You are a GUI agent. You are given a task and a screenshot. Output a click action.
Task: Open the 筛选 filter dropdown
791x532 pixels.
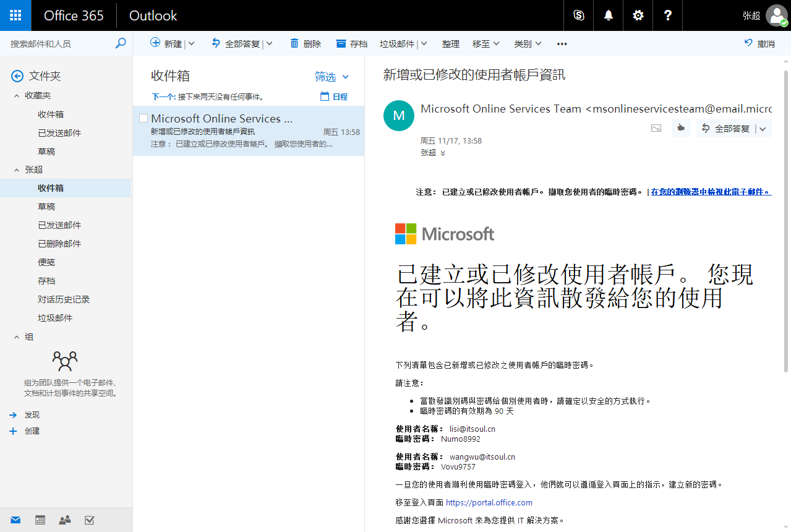[332, 77]
